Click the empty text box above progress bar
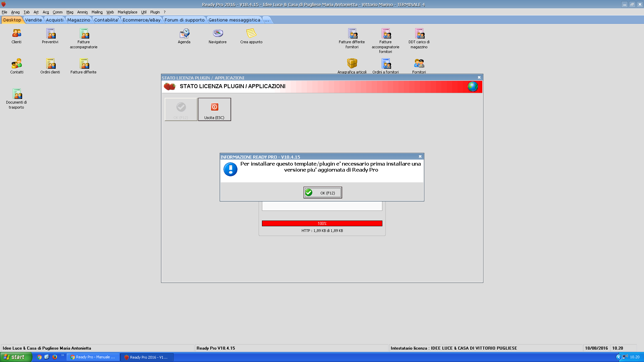 coord(322,206)
